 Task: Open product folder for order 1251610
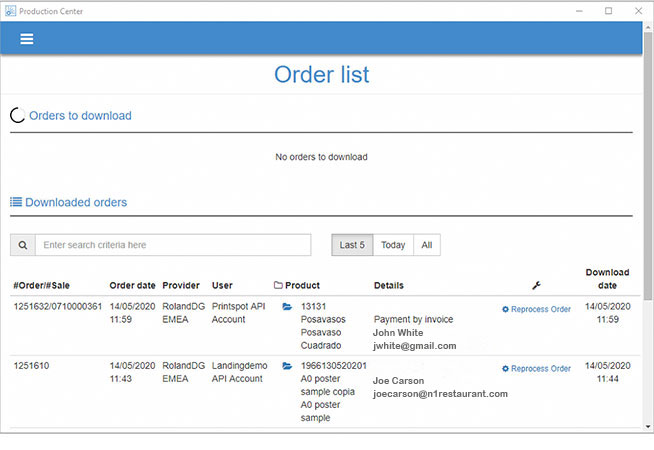pyautogui.click(x=287, y=367)
